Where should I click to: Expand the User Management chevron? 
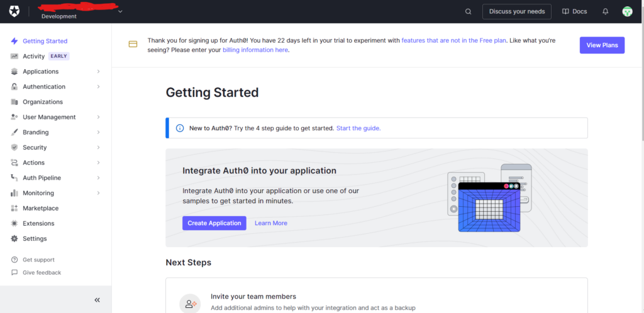click(x=99, y=117)
